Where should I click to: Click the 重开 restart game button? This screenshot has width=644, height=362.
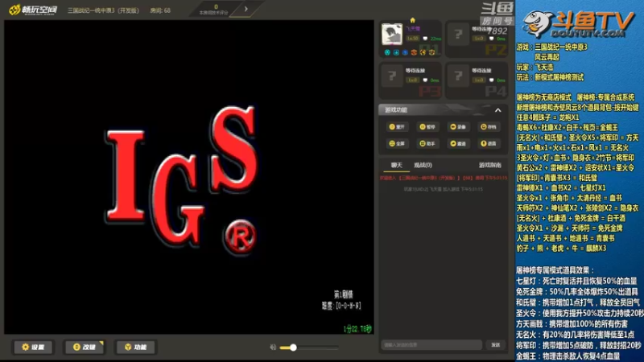point(397,127)
